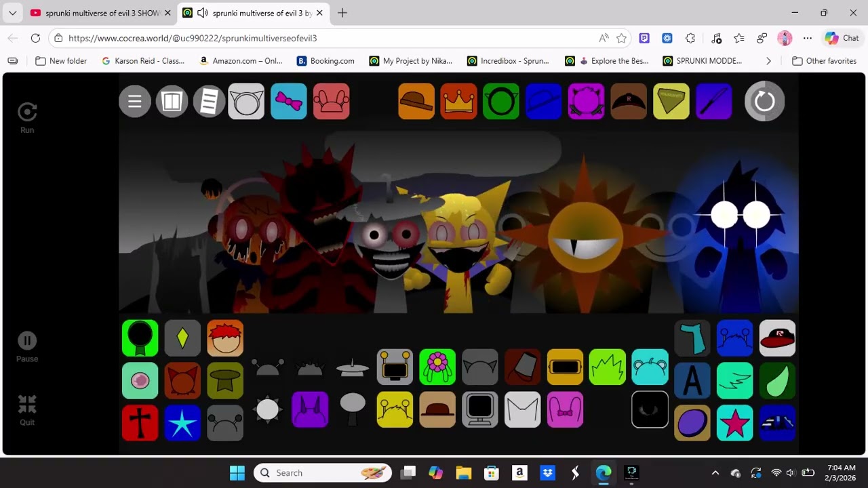Choose the white icon with red R cap
Viewport: 868px width, 488px height.
pyautogui.click(x=777, y=338)
